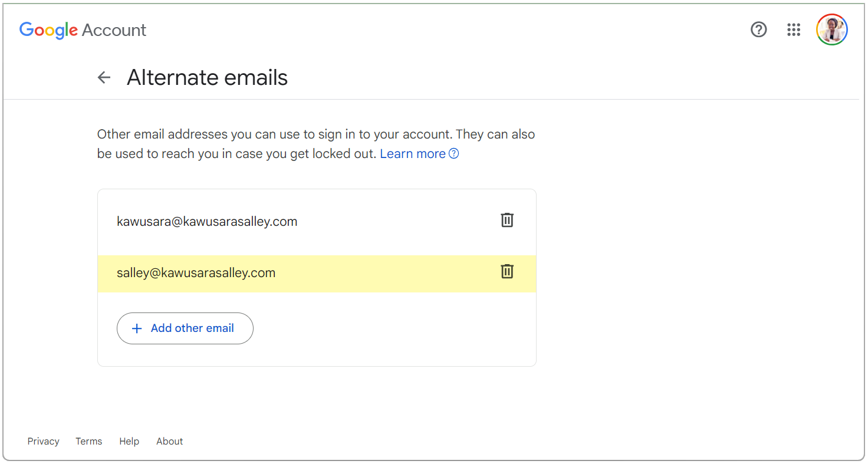The height and width of the screenshot is (464, 868).
Task: Click the plus icon in Add other email
Action: [137, 328]
